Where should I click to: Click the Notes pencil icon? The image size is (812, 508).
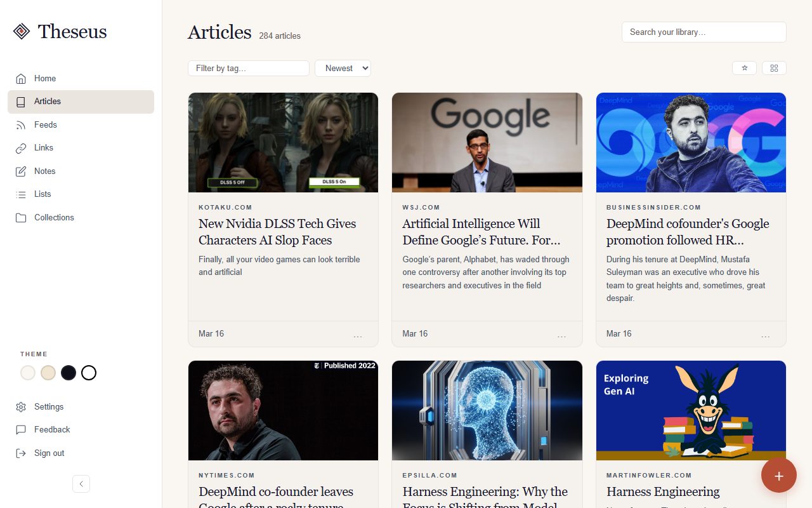click(x=21, y=171)
